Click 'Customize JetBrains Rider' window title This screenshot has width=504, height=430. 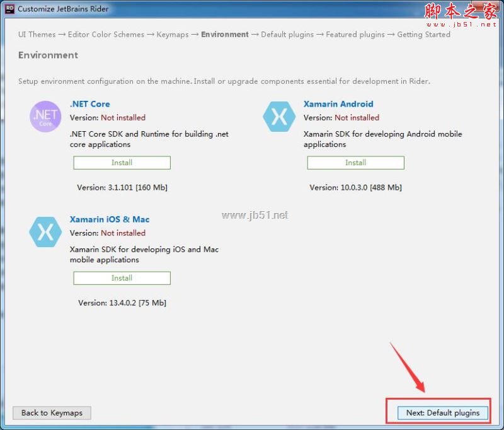click(63, 9)
